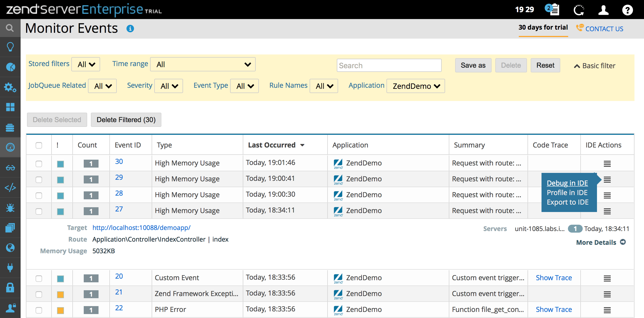The height and width of the screenshot is (318, 644).
Task: Open the Severity dropdown
Action: click(169, 86)
